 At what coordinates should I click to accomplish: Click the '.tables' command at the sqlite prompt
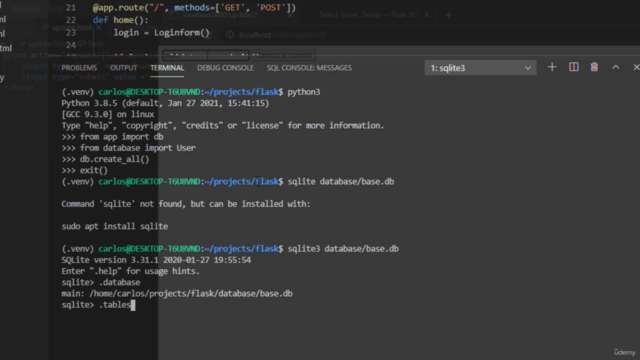point(115,305)
